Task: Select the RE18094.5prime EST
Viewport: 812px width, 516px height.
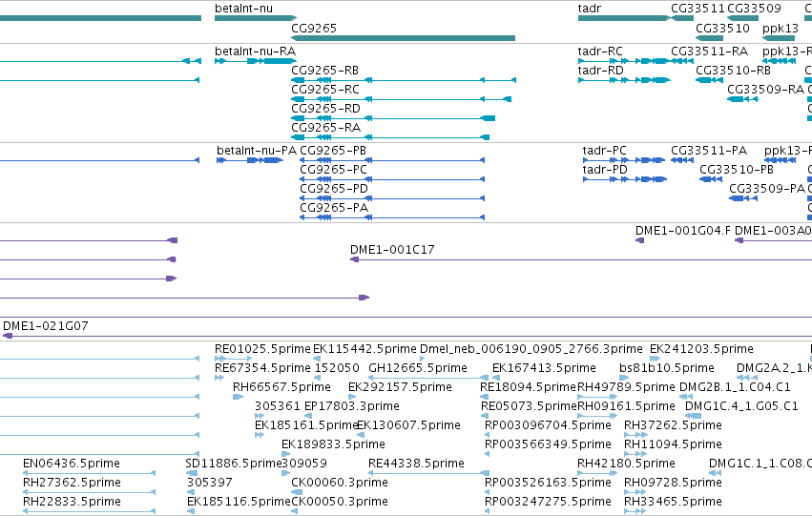Action: (484, 397)
